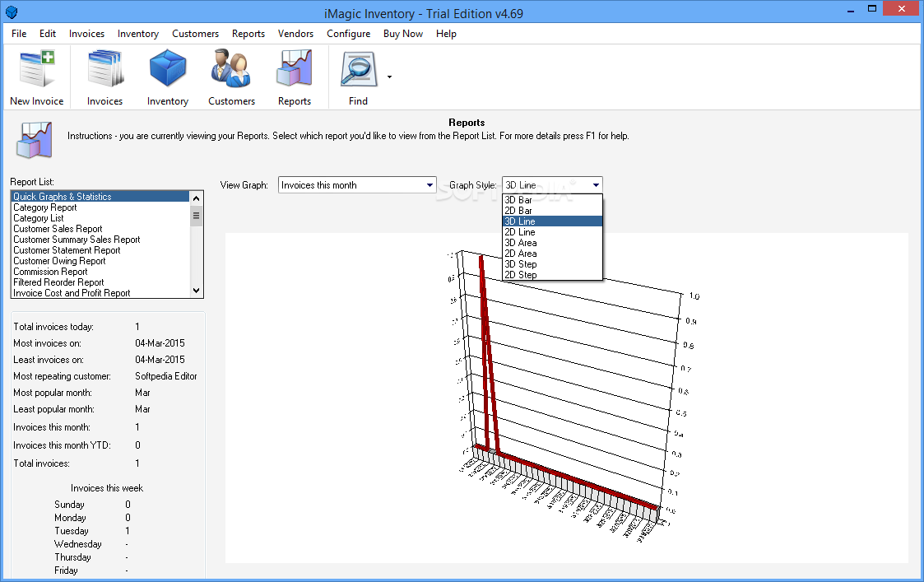Close the iMagic Inventory window

point(903,9)
